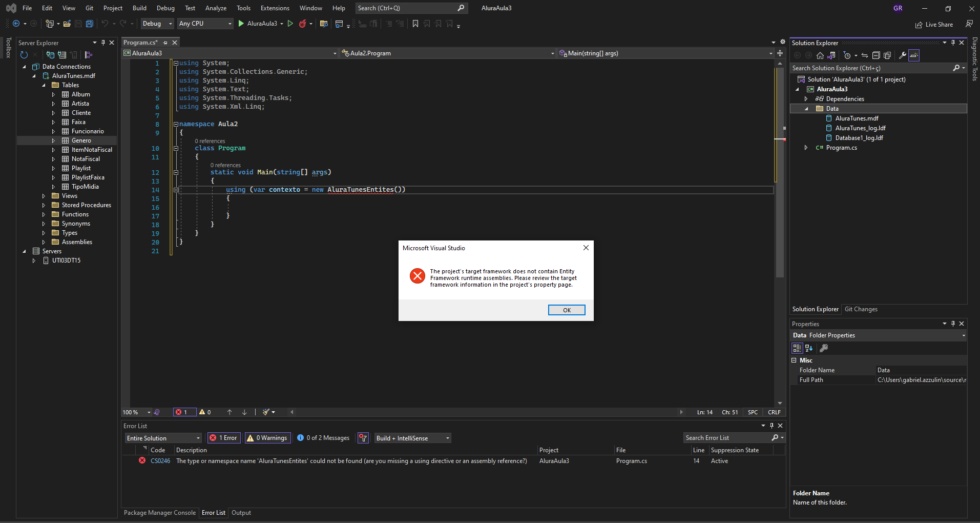Click the Send Feedback icon at top right
This screenshot has height=523, width=980.
969,24
